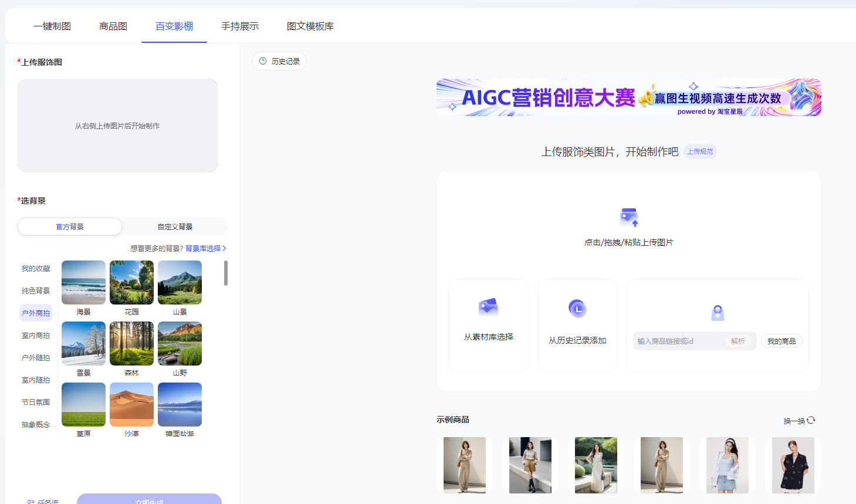Switch to 官方背景 option

[70, 226]
